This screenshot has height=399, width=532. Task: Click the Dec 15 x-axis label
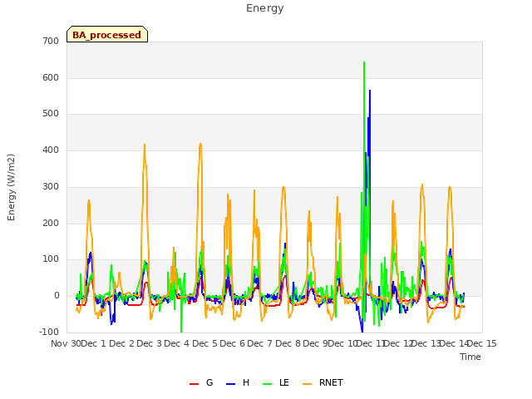coord(482,343)
